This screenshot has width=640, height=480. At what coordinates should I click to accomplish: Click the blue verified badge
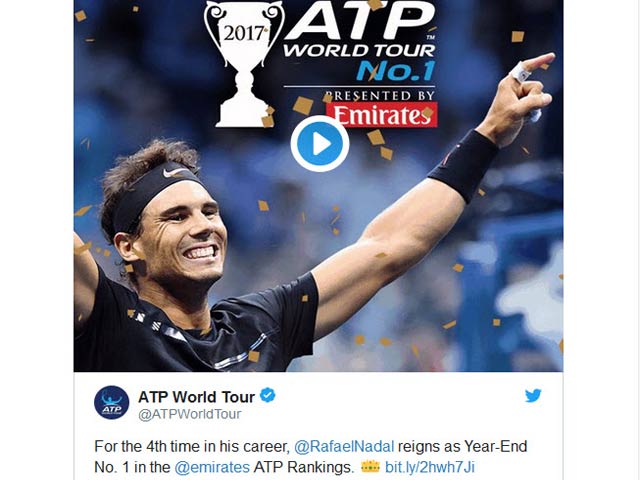268,395
